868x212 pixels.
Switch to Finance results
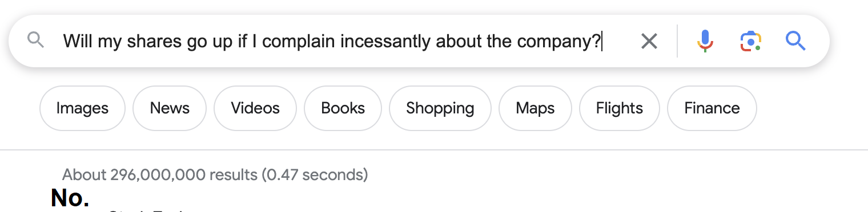[x=712, y=108]
